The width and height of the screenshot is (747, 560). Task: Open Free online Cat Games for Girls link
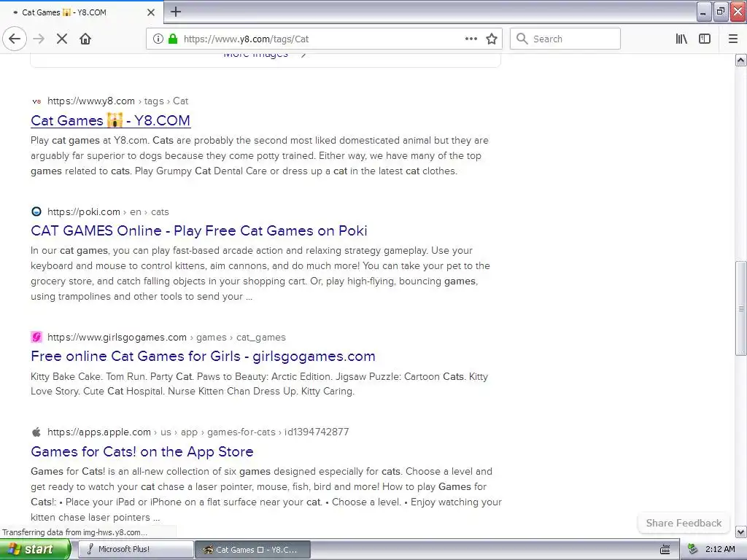[x=203, y=356]
